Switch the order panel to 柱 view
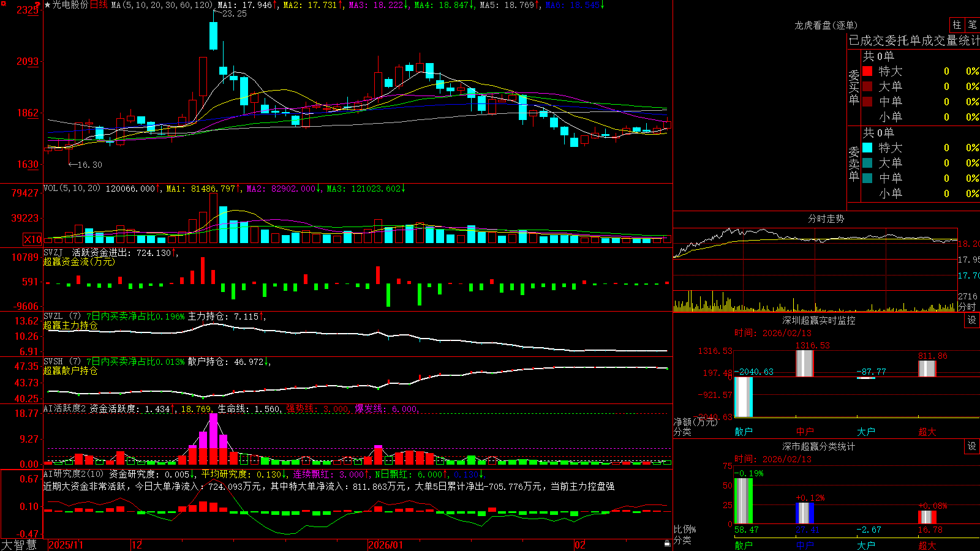The width and height of the screenshot is (980, 551). pos(957,24)
